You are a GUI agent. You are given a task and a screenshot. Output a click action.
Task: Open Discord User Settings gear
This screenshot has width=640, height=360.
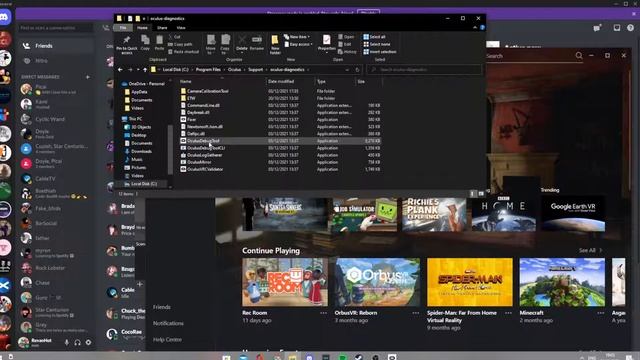tap(89, 342)
